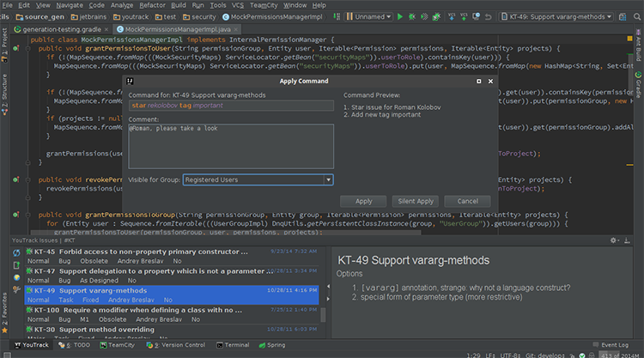Screen dimensions: 644x358
Task: Select the KT-100 issue in the list
Action: [172, 314]
